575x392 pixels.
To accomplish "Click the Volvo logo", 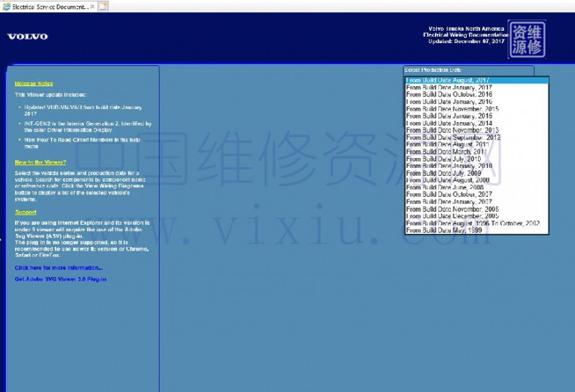I will (x=27, y=37).
